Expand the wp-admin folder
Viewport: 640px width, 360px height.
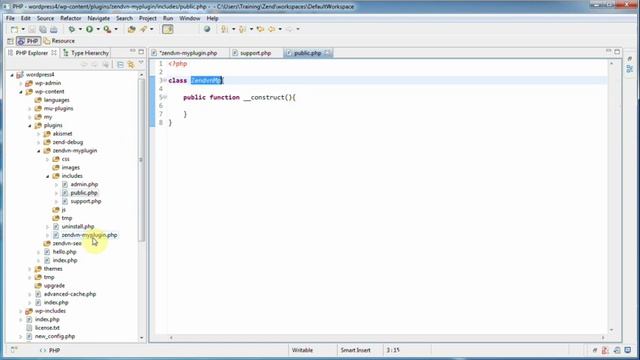[x=21, y=83]
